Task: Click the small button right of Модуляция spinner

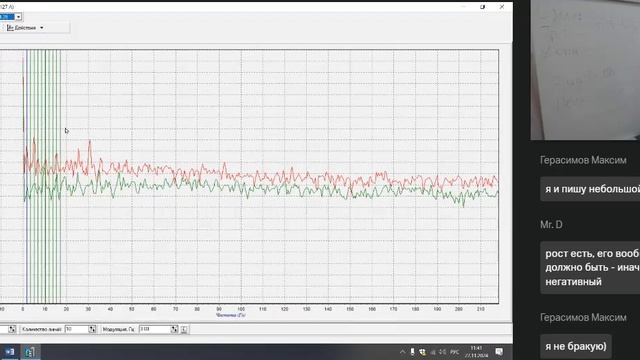Action: pos(184,329)
